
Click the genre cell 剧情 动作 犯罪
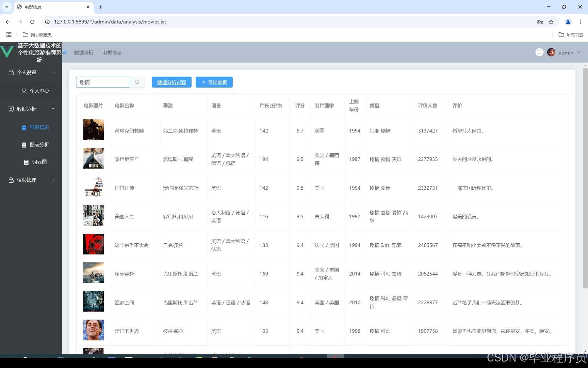[386, 245]
